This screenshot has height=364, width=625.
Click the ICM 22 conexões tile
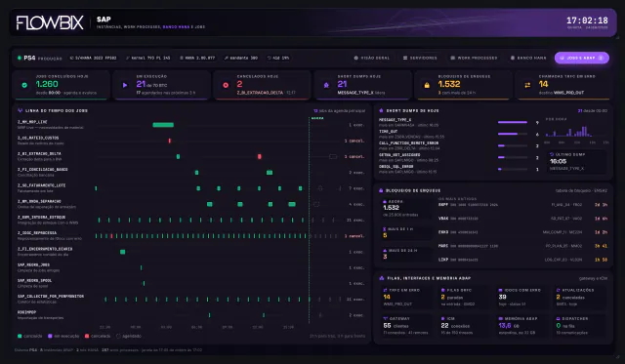(464, 325)
